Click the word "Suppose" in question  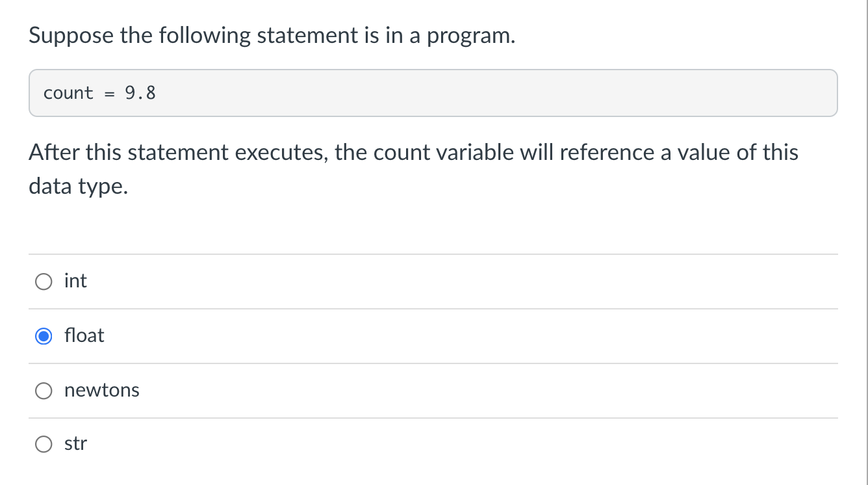click(x=71, y=36)
